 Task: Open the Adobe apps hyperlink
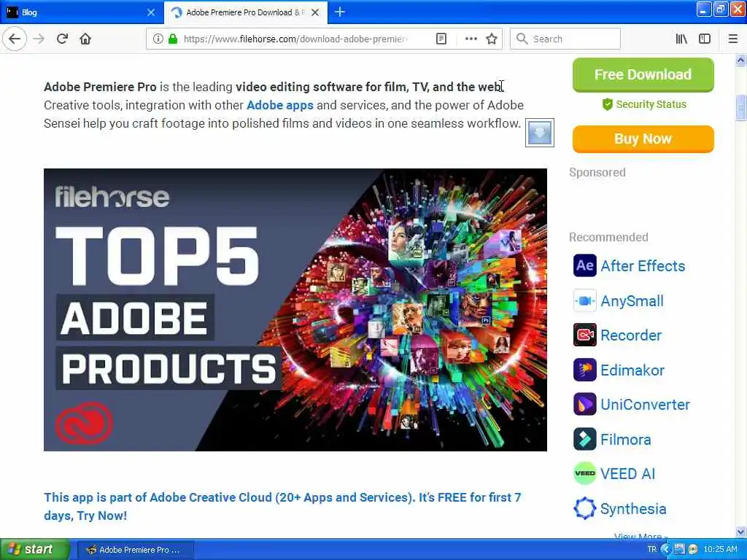tap(280, 105)
